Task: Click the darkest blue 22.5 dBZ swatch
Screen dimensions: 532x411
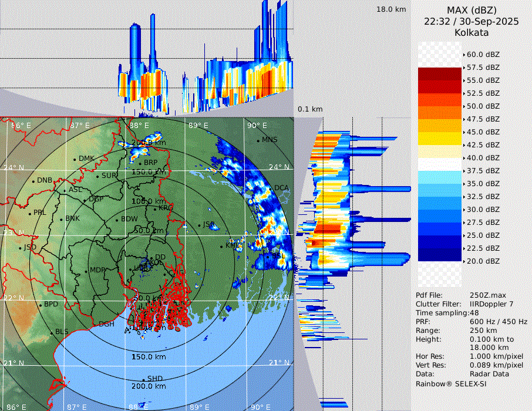Action: point(440,254)
